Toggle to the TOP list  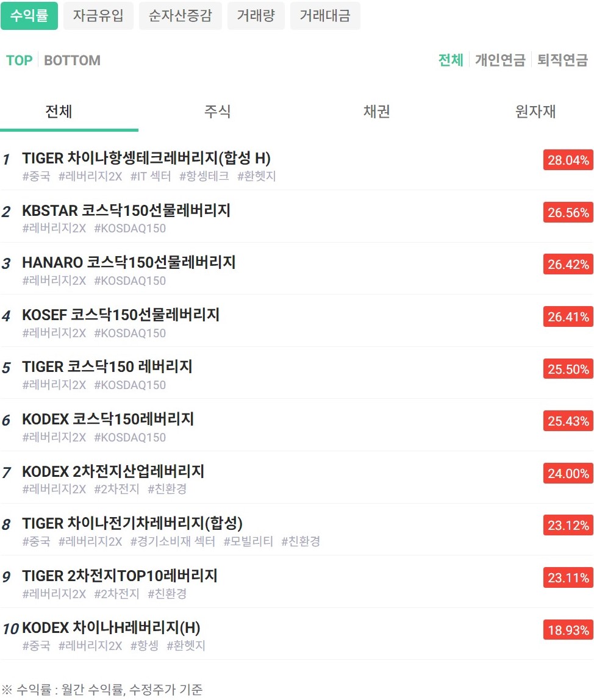tap(19, 60)
